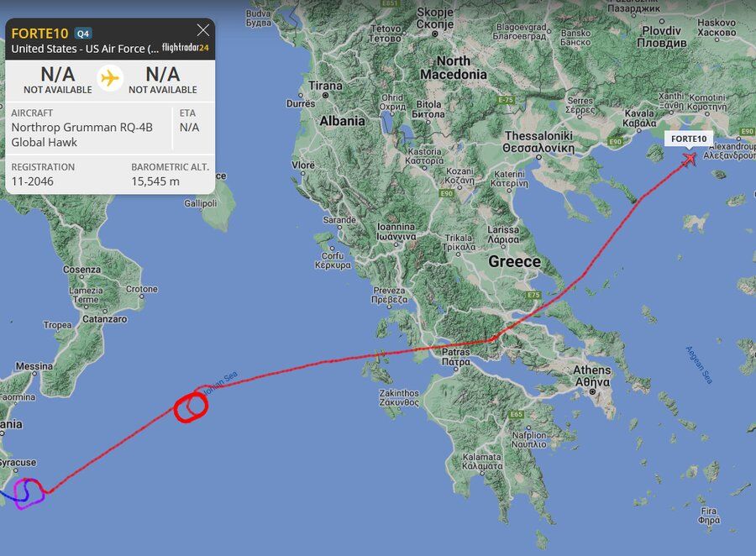This screenshot has height=556, width=756.
Task: Select the FORTE10 map callout label
Action: point(689,139)
